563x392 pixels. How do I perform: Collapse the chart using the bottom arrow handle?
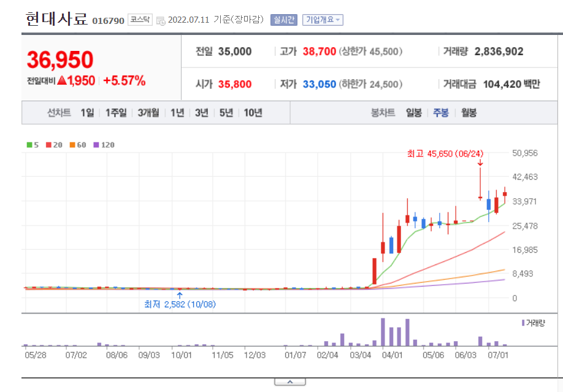[290, 382]
